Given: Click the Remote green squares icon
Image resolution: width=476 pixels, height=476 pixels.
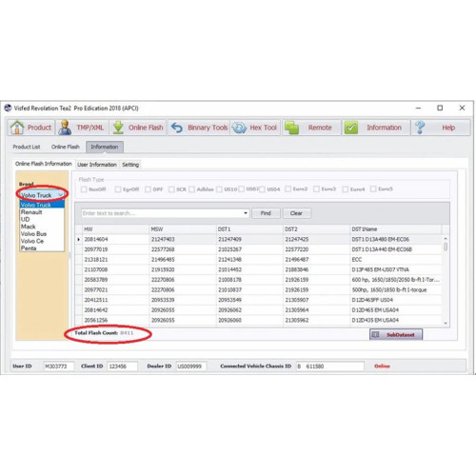Looking at the screenshot, I should pyautogui.click(x=291, y=128).
